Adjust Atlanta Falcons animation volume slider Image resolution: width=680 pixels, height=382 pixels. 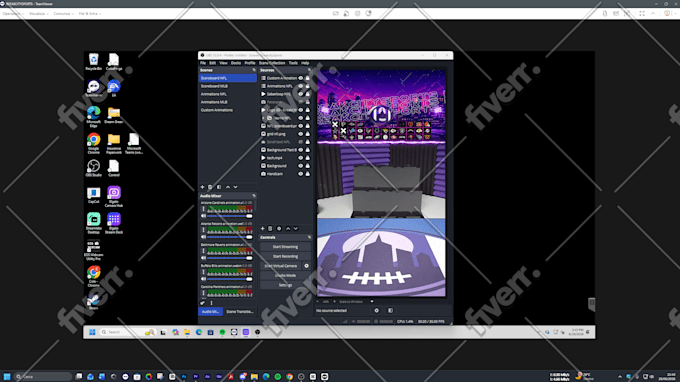(230, 237)
